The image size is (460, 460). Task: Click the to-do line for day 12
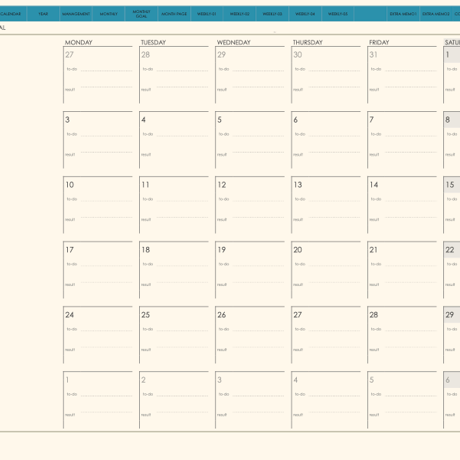(x=258, y=201)
